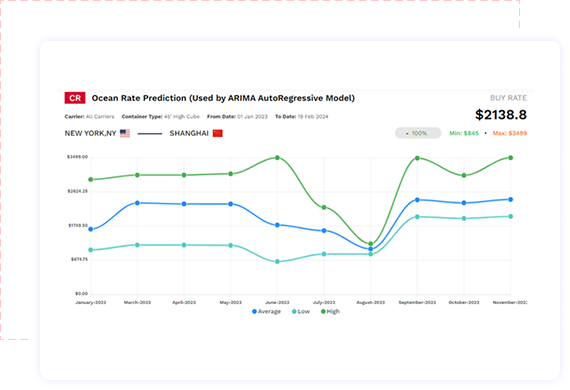Toggle the High series in legend
570x390 pixels.
click(x=330, y=311)
